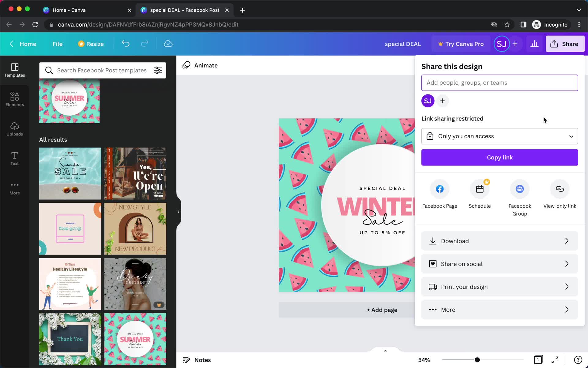Add people plus icon in share panel
Image resolution: width=588 pixels, height=368 pixels.
click(443, 101)
